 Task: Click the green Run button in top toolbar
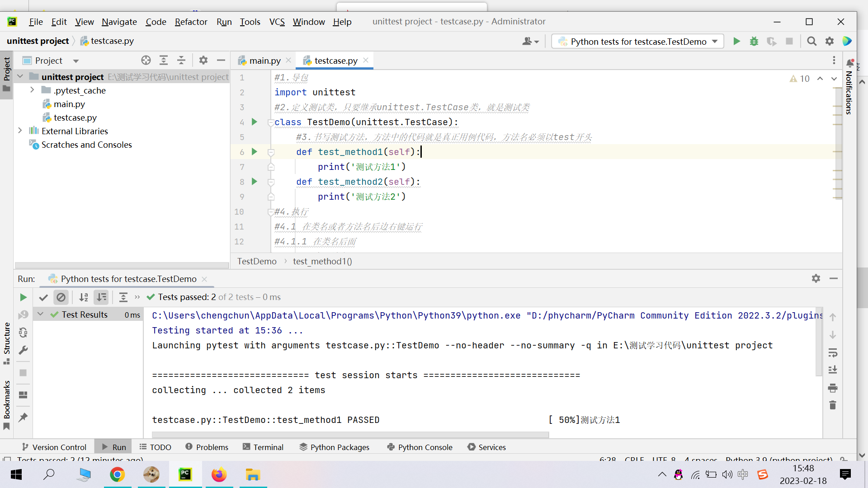click(x=736, y=42)
